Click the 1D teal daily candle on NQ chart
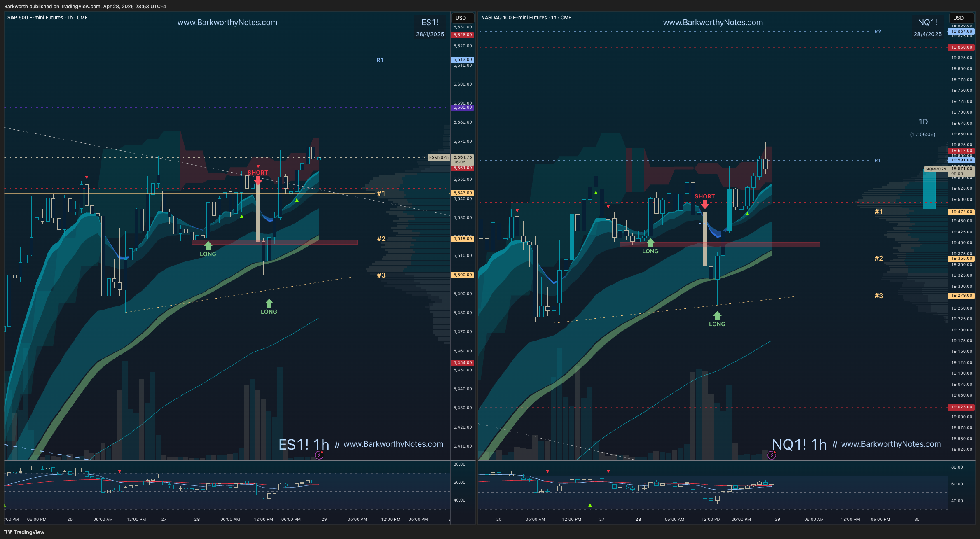Viewport: 980px width, 539px height. [x=929, y=189]
